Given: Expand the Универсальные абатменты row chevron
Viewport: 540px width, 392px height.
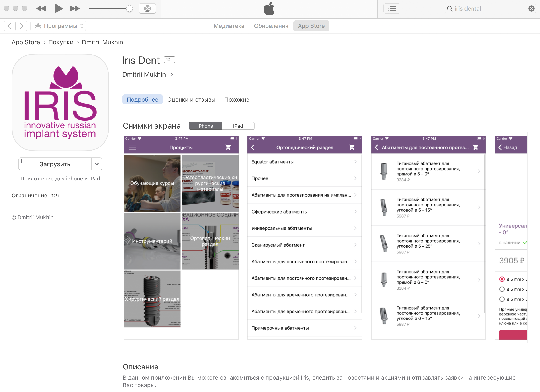Looking at the screenshot, I should 355,228.
